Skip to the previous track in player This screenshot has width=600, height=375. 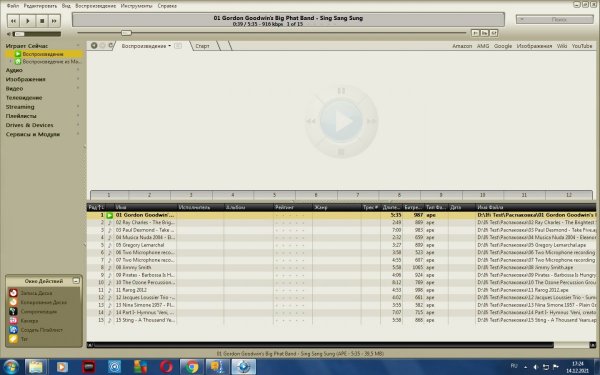[x=14, y=21]
